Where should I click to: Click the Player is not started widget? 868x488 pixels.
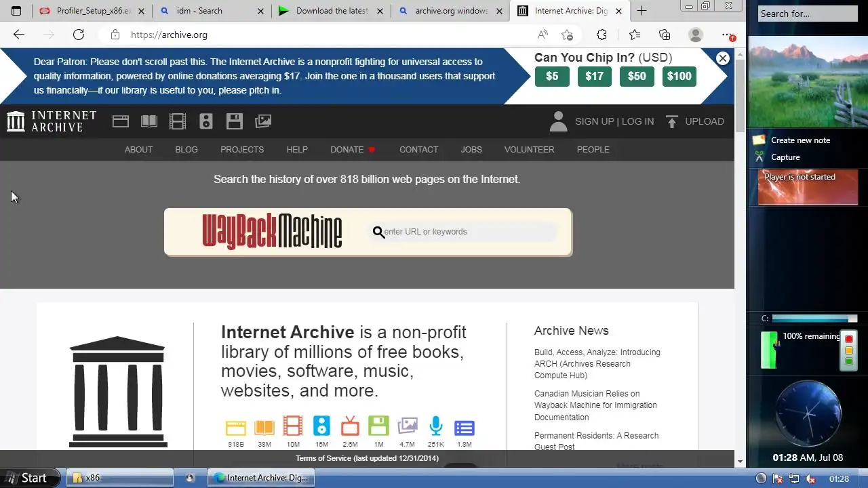click(x=807, y=187)
